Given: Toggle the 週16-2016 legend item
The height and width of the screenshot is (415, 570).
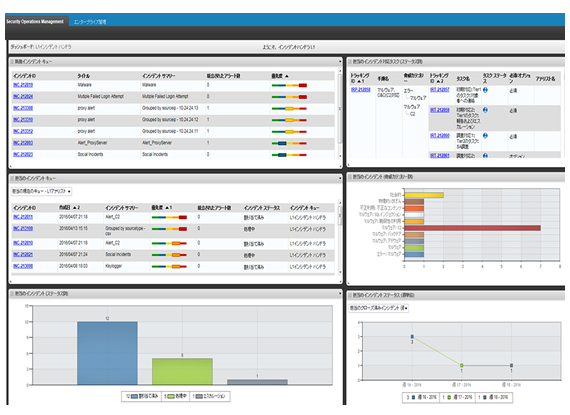Looking at the screenshot, I should pyautogui.click(x=421, y=398).
